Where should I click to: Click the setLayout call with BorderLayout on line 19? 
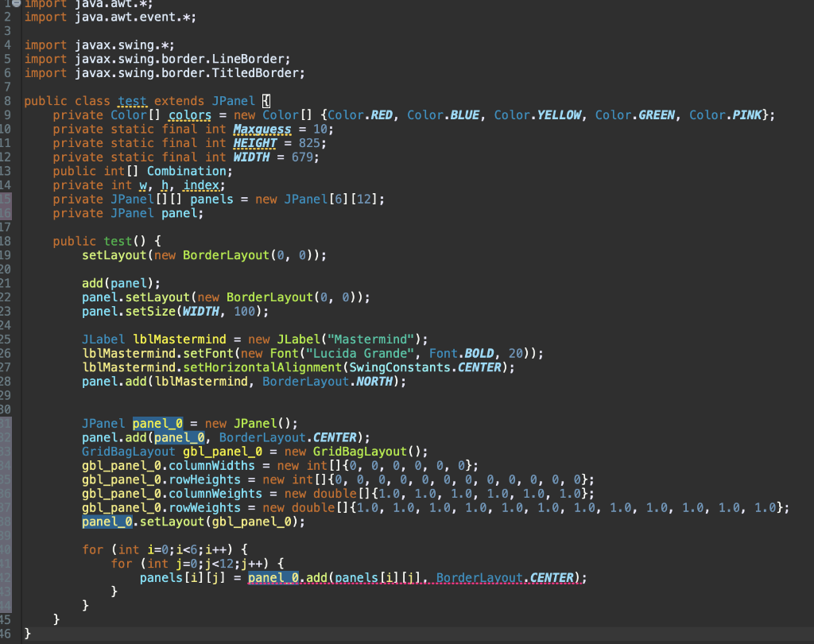coord(114,254)
